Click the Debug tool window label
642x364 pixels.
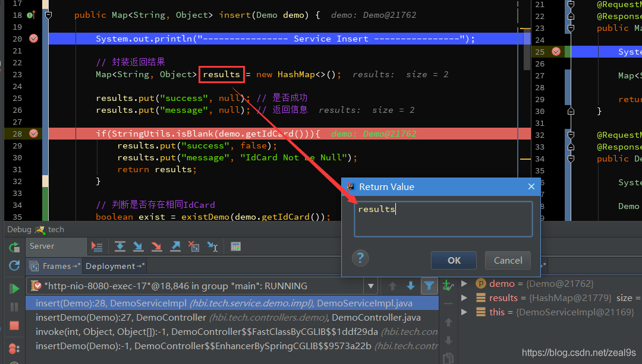[x=19, y=229]
